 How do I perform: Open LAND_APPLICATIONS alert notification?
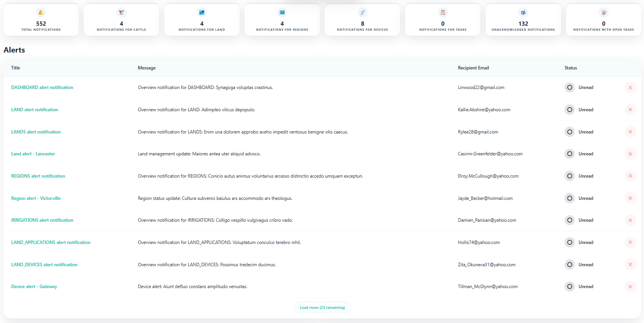coord(51,242)
